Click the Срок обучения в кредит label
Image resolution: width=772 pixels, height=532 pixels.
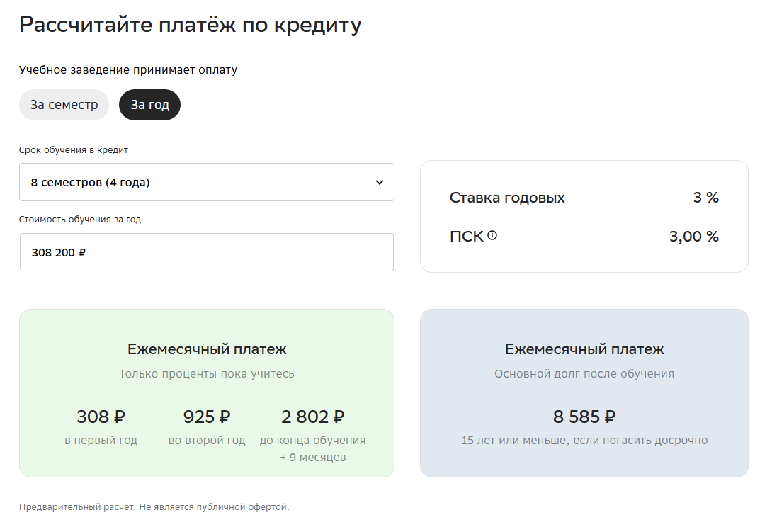(74, 150)
